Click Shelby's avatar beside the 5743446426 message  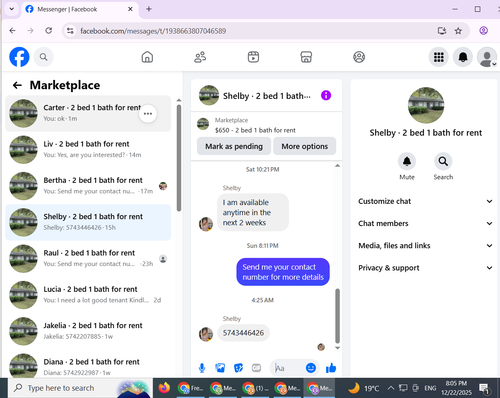[206, 334]
